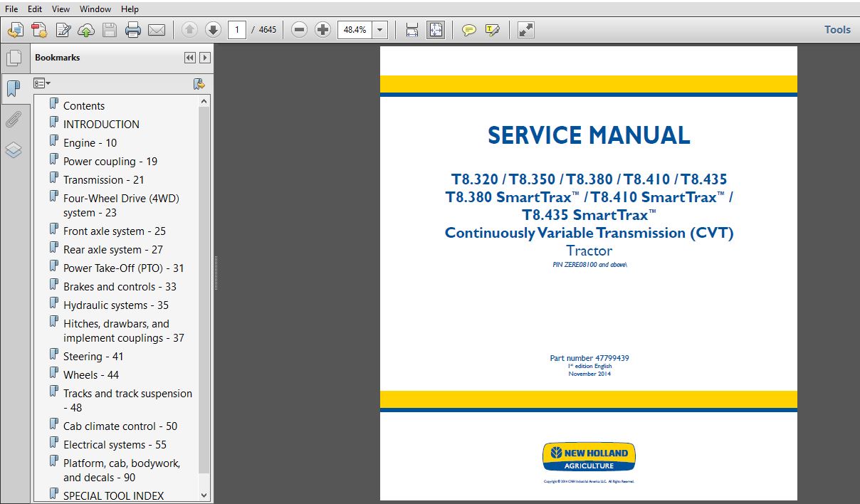
Task: Jump to Power coupling - 19 bookmark
Action: point(110,161)
